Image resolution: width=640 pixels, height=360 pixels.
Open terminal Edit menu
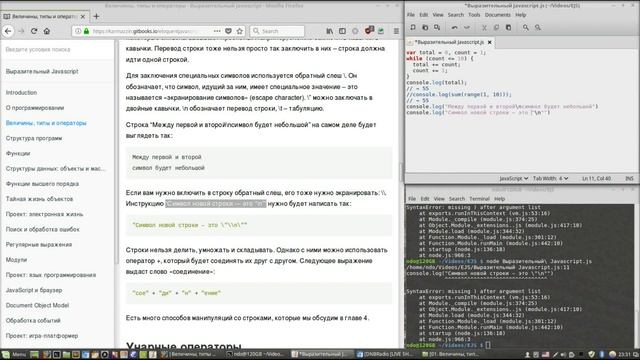[425, 199]
